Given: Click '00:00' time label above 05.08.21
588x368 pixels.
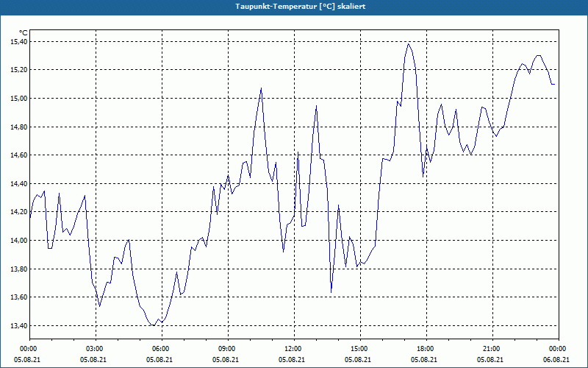Looking at the screenshot, I should [27, 349].
